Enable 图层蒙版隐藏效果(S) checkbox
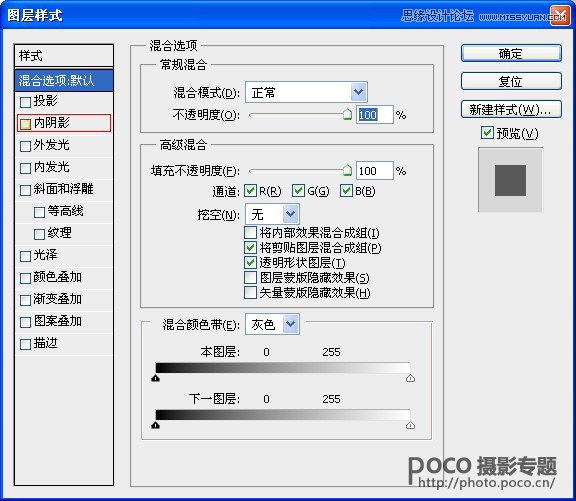576x501 pixels. 250,277
